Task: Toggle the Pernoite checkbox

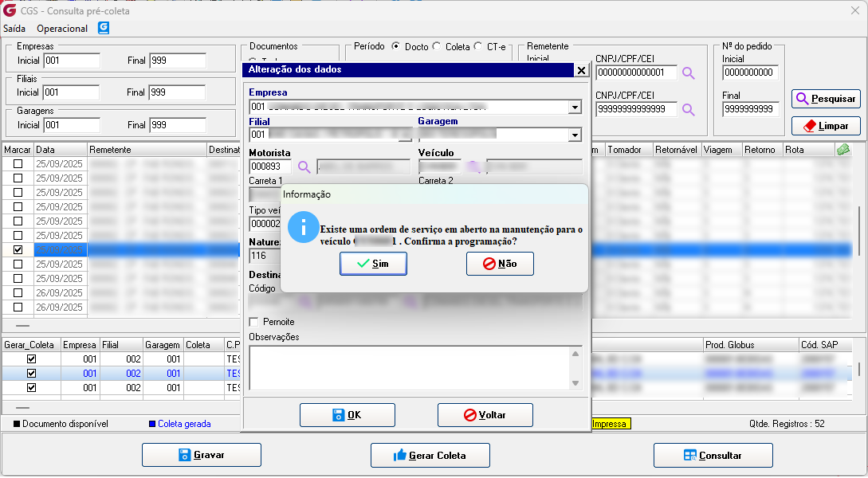Action: 253,322
